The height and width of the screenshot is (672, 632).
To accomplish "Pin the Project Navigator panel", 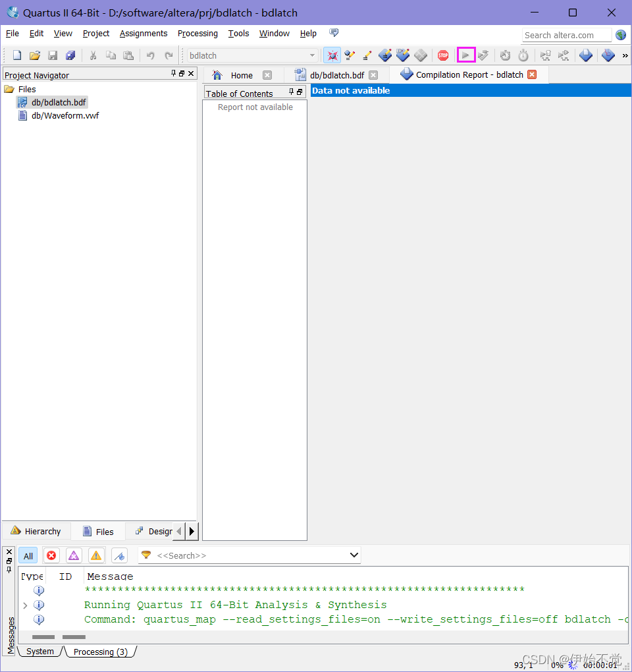I will click(173, 73).
